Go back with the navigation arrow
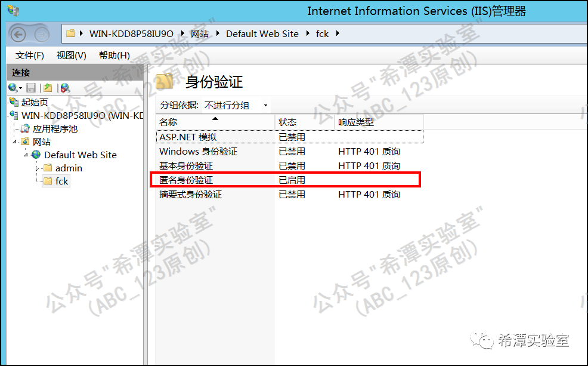The height and width of the screenshot is (366, 588). 18,35
